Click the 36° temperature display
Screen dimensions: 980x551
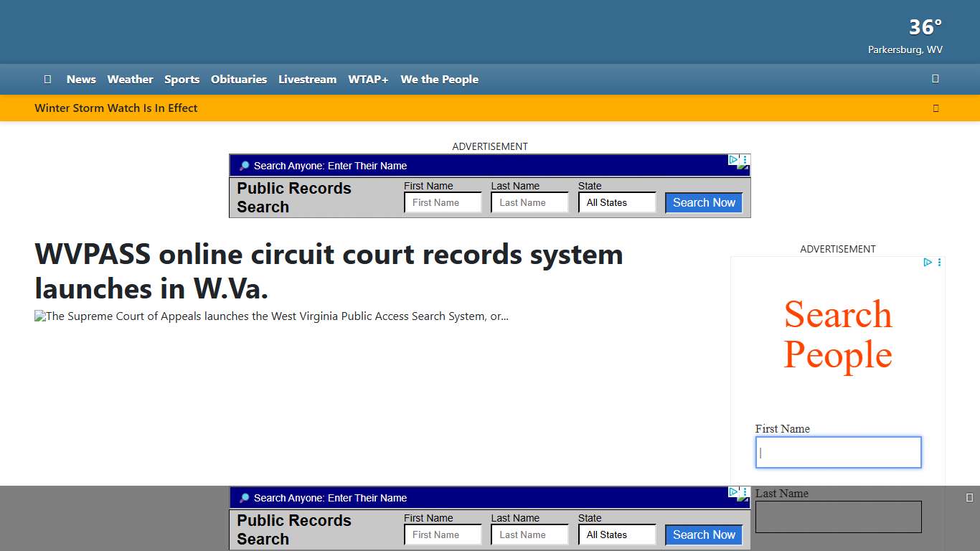click(924, 27)
